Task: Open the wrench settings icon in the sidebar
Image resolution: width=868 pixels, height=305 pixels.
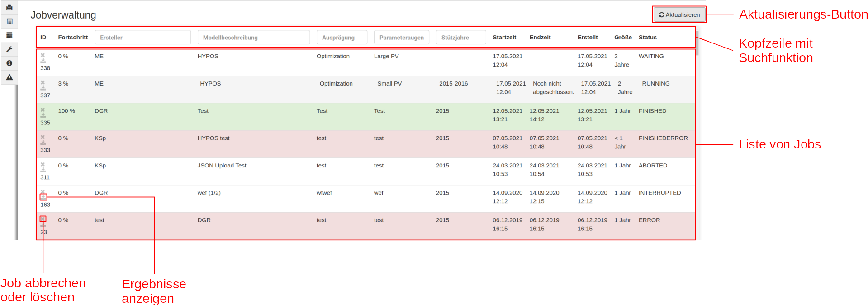Action: pos(9,49)
